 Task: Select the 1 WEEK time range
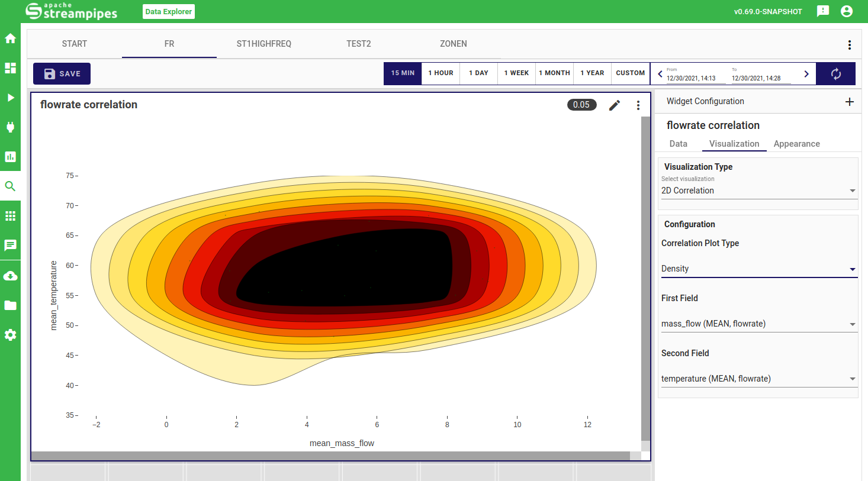point(516,73)
